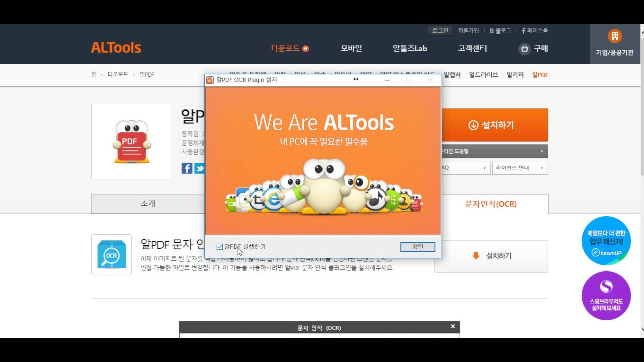This screenshot has height=362, width=644.
Task: Toggle the 알PDF 실행하기 checkbox
Action: click(x=219, y=247)
